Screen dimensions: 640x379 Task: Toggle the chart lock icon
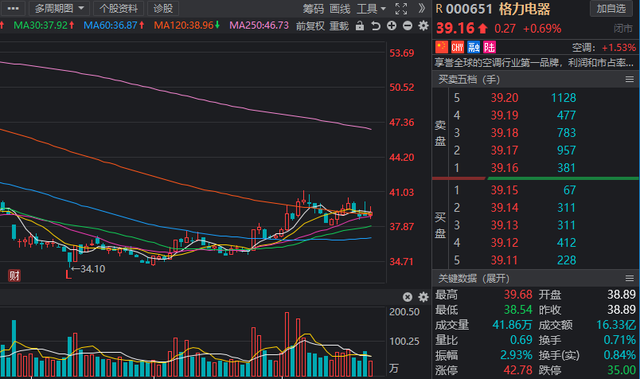point(360,26)
